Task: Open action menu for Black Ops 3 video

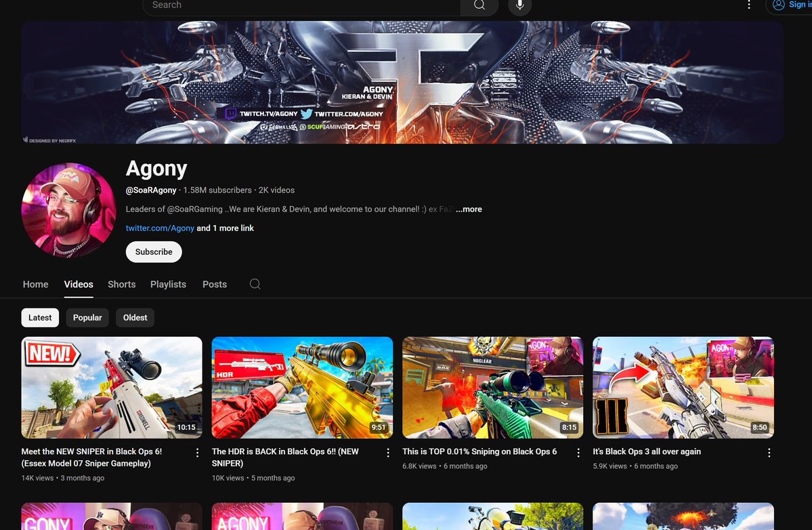Action: [769, 453]
